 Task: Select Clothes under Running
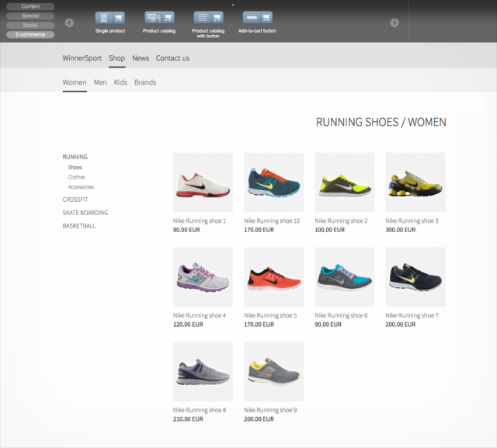tap(77, 177)
